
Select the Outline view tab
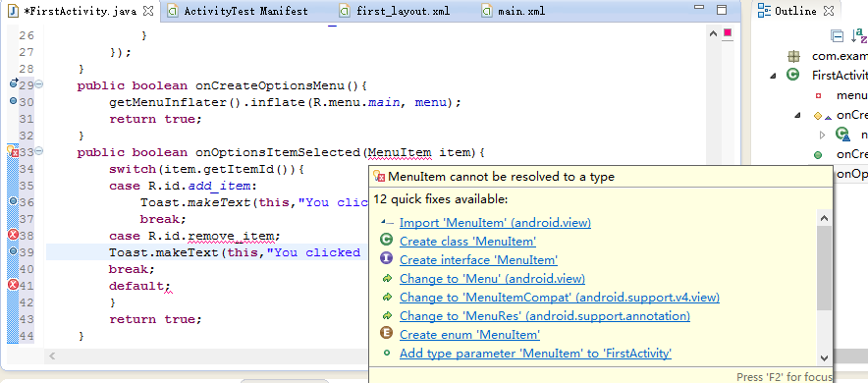point(795,11)
